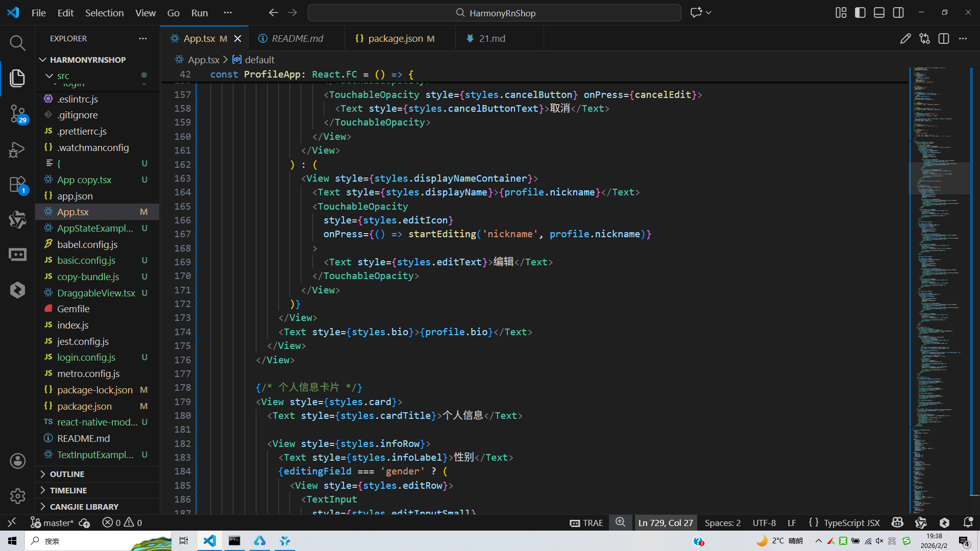The width and height of the screenshot is (980, 551).
Task: Click the HarmonyRnShop command center search box
Action: [x=494, y=13]
